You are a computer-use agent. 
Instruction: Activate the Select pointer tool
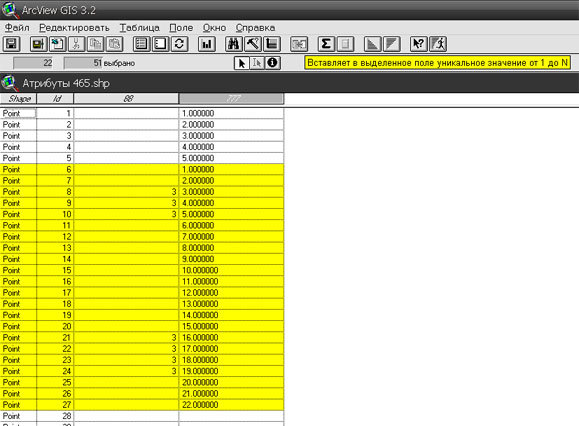pos(242,63)
